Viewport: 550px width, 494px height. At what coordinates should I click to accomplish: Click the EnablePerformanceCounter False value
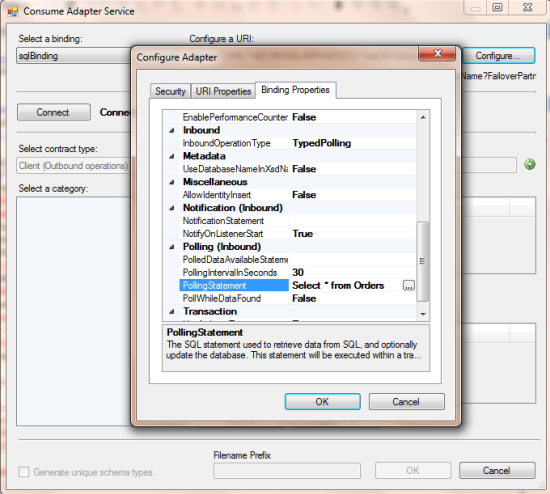tap(304, 117)
